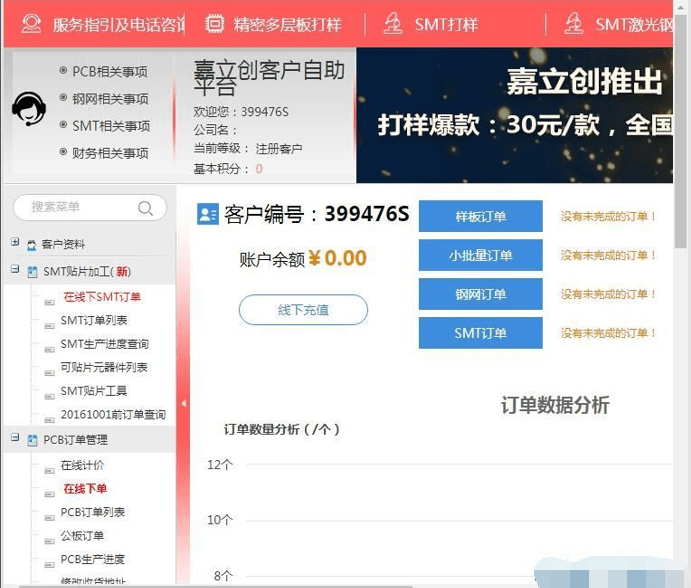This screenshot has width=691, height=588.
Task: Click the SMT订单 blue button
Action: [x=480, y=333]
